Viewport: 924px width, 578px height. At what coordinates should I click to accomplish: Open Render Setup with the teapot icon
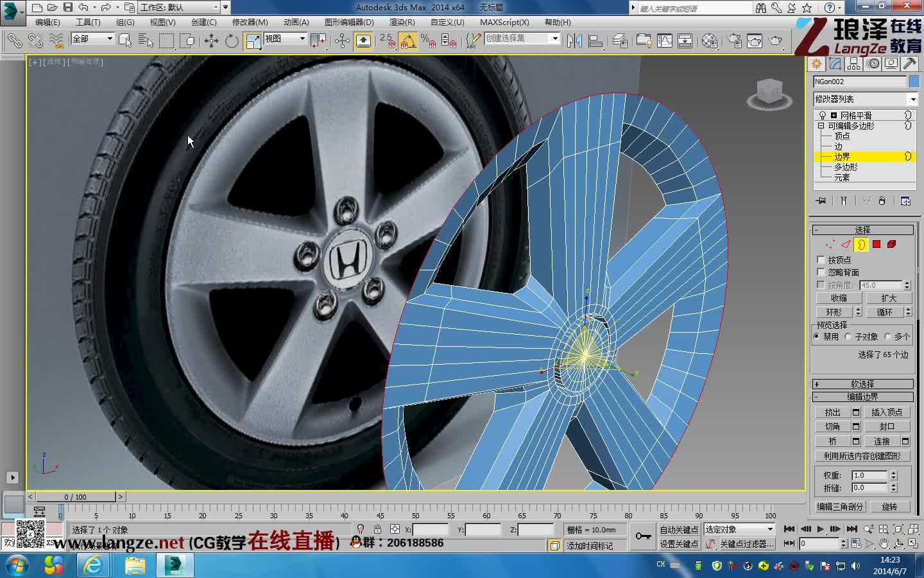734,40
